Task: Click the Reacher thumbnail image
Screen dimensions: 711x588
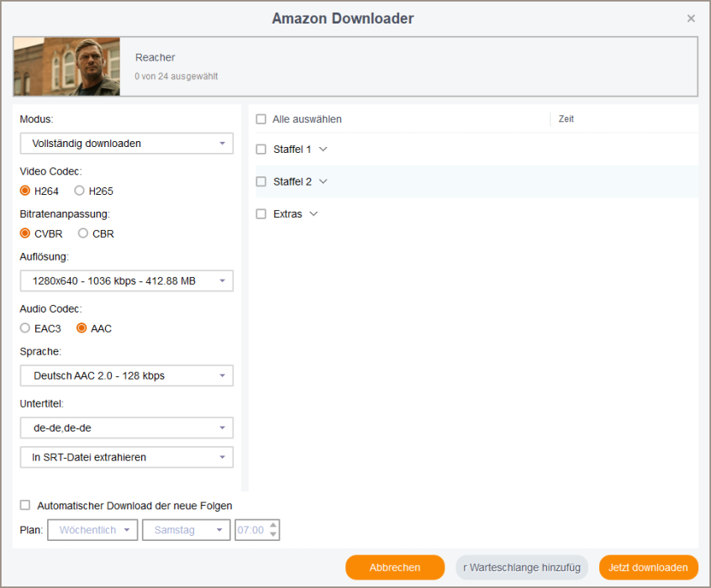Action: pos(66,66)
